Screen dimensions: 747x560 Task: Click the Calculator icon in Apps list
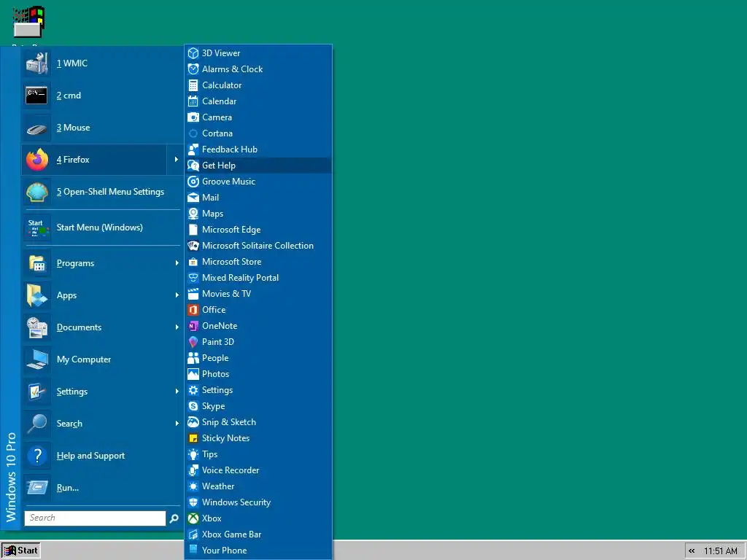[193, 85]
